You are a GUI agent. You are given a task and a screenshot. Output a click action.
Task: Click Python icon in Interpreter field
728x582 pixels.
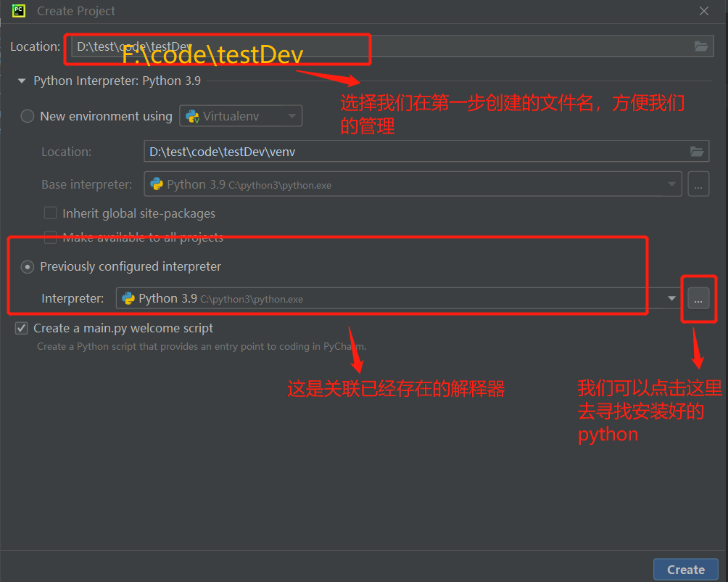[x=128, y=298]
